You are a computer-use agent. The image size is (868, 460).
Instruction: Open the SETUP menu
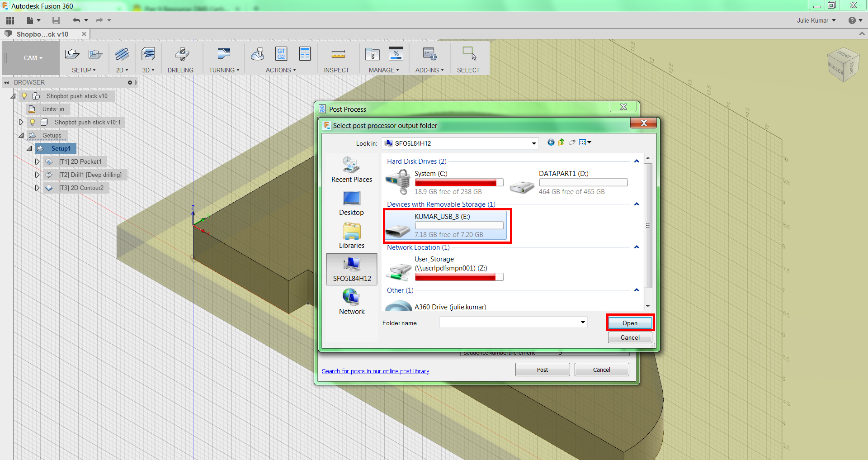(x=84, y=70)
